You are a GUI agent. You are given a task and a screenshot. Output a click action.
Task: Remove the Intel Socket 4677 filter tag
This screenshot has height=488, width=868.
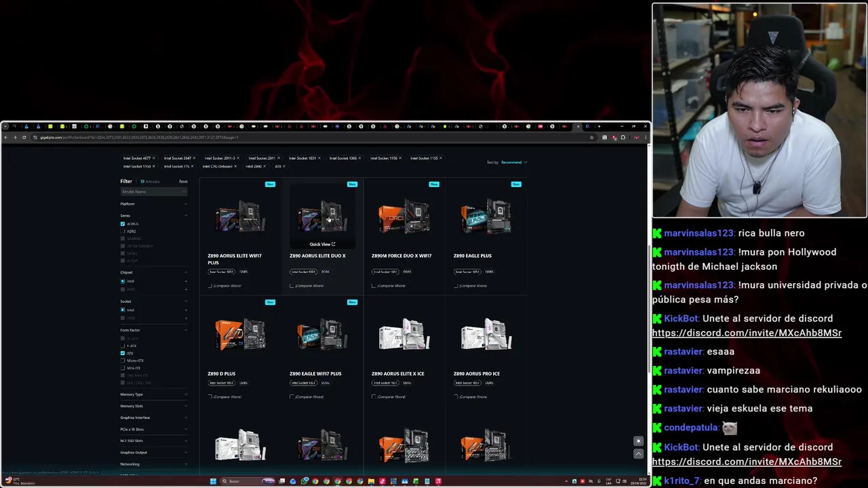coord(154,158)
